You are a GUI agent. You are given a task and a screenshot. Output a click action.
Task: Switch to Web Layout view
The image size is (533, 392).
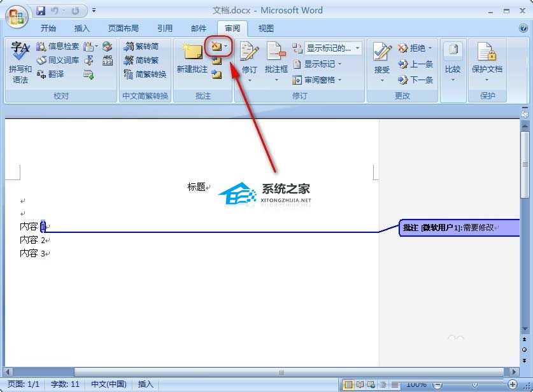pyautogui.click(x=371, y=385)
